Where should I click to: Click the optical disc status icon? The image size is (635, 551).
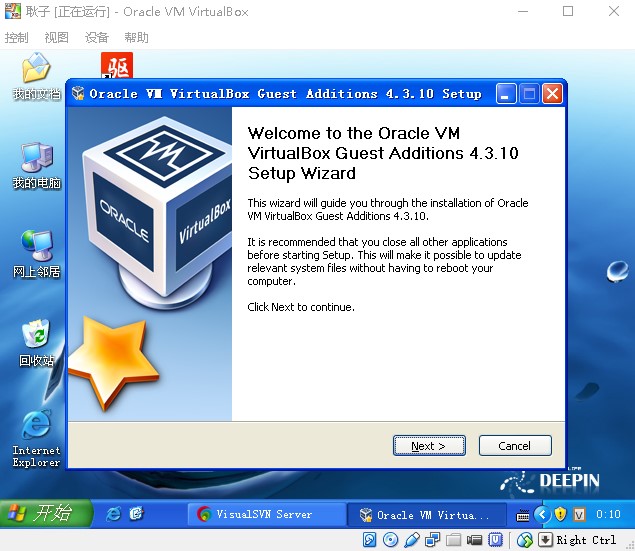390,540
